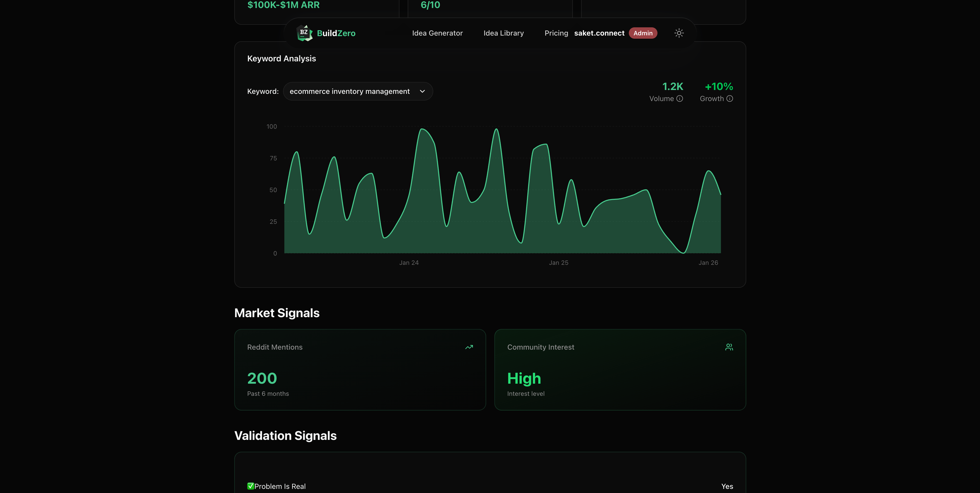The width and height of the screenshot is (980, 493).
Task: Navigate to the Idea Library
Action: point(503,33)
